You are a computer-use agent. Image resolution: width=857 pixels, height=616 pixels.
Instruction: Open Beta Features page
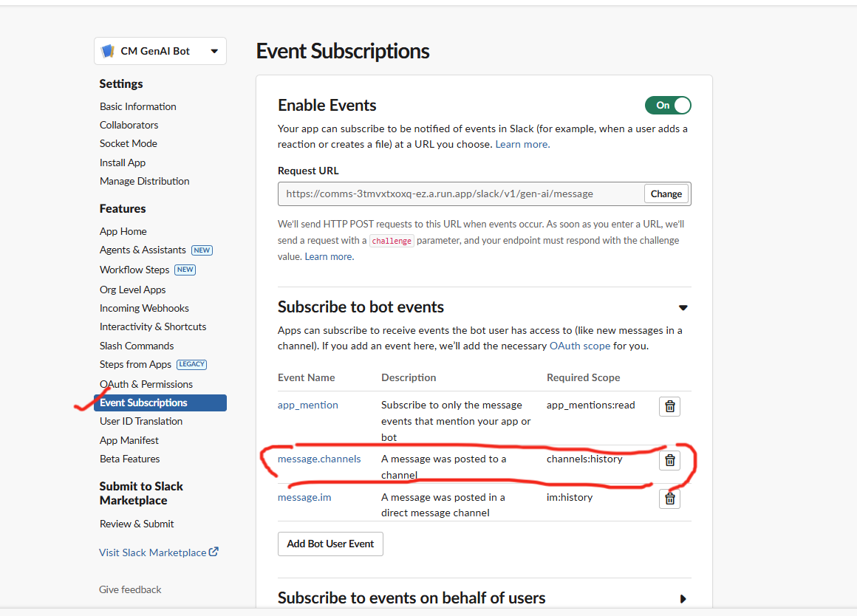(129, 459)
